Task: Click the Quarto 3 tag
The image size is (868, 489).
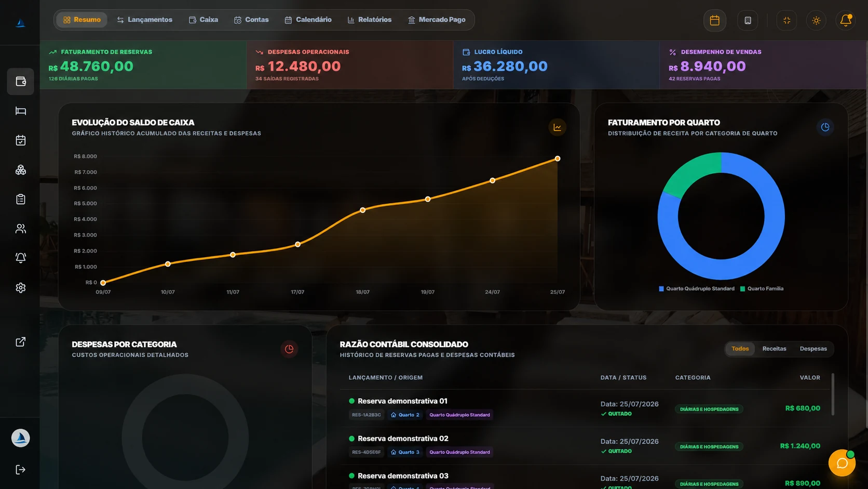Action: click(405, 452)
